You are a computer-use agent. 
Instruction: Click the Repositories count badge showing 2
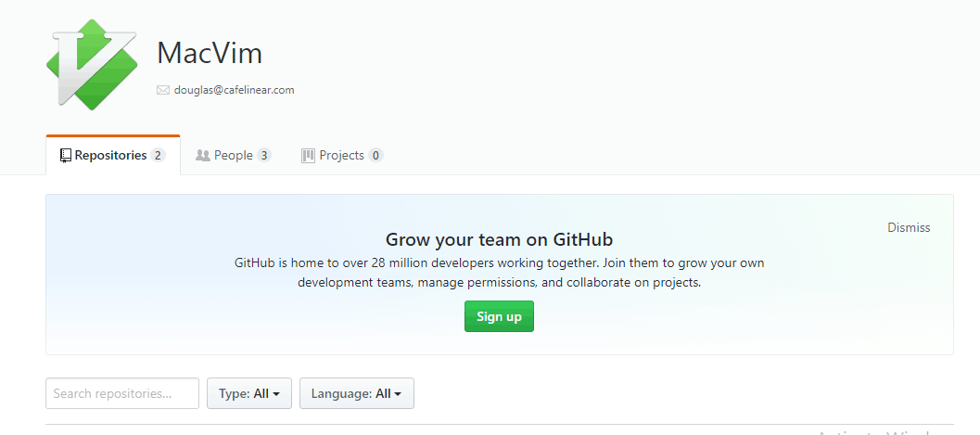tap(159, 156)
